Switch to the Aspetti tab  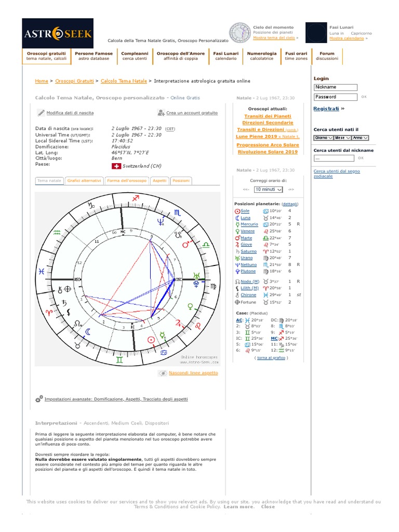pyautogui.click(x=159, y=181)
